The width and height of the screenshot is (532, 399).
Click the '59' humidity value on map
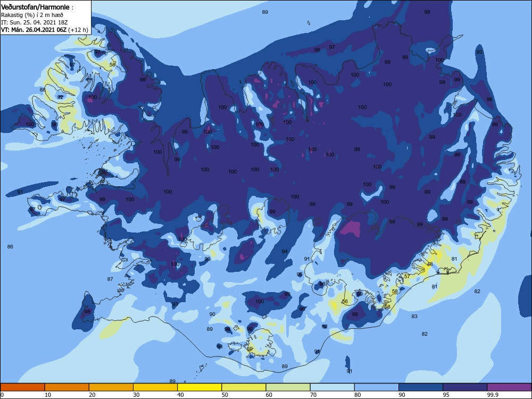[x=250, y=349]
